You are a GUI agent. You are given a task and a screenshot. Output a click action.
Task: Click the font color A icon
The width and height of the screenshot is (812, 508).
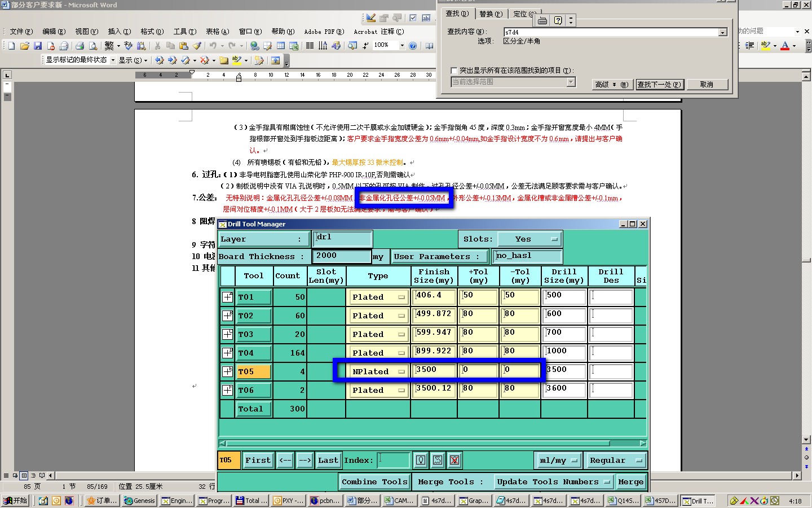pos(784,46)
